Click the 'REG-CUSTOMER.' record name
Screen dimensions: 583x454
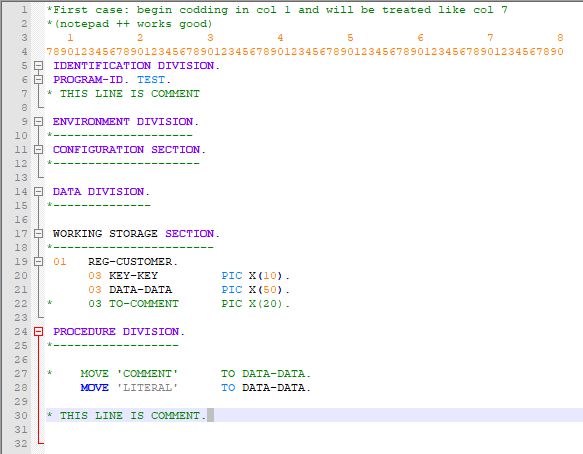[x=133, y=262]
